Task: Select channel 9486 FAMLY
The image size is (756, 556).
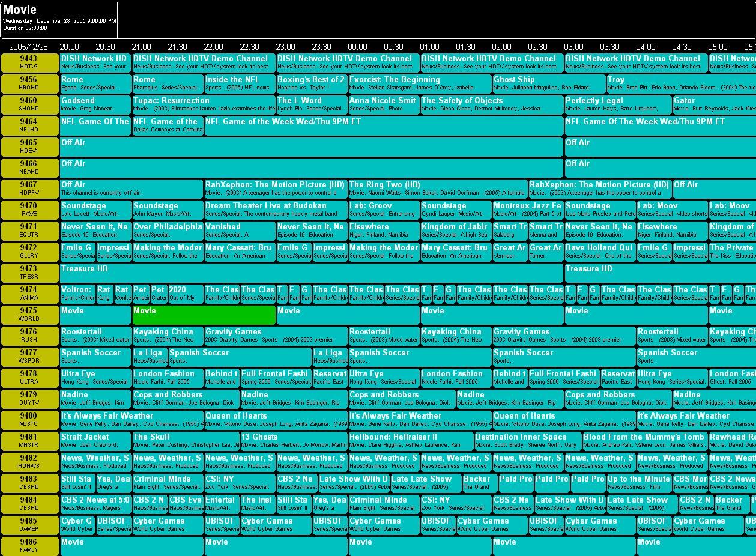Action: click(x=29, y=546)
